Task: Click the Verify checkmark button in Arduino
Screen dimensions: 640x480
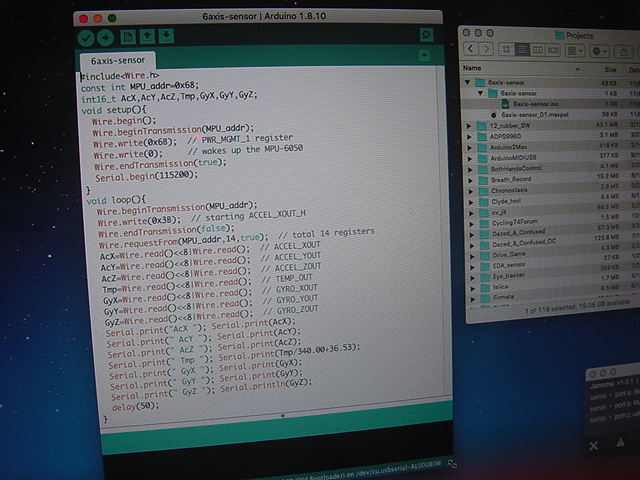Action: 86,38
